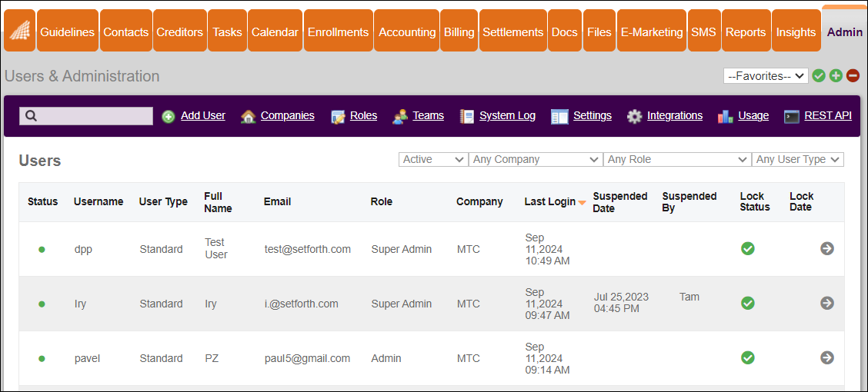Viewport: 868px width, 392px height.
Task: Sort by the Email column header
Action: pos(277,202)
